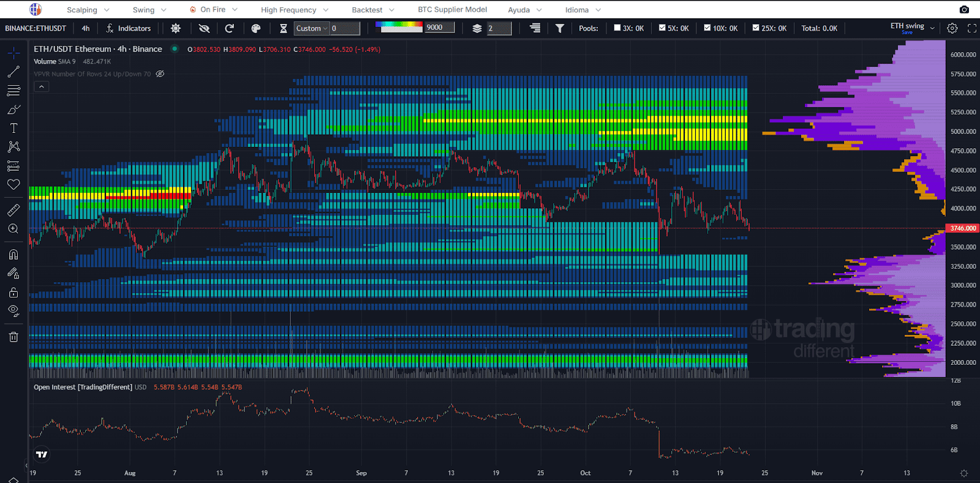Click the custom range field showing 0
This screenshot has width=980, height=483.
[x=345, y=28]
